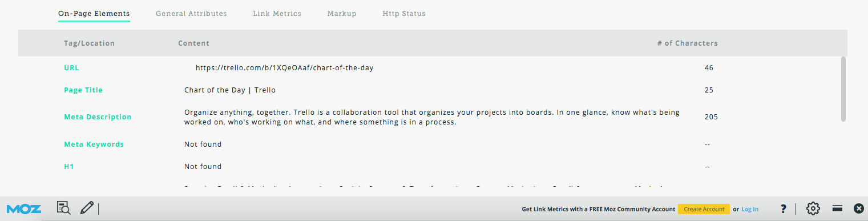Viewport: 868px width, 221px height.
Task: Go to the Http Status tab
Action: coord(404,13)
